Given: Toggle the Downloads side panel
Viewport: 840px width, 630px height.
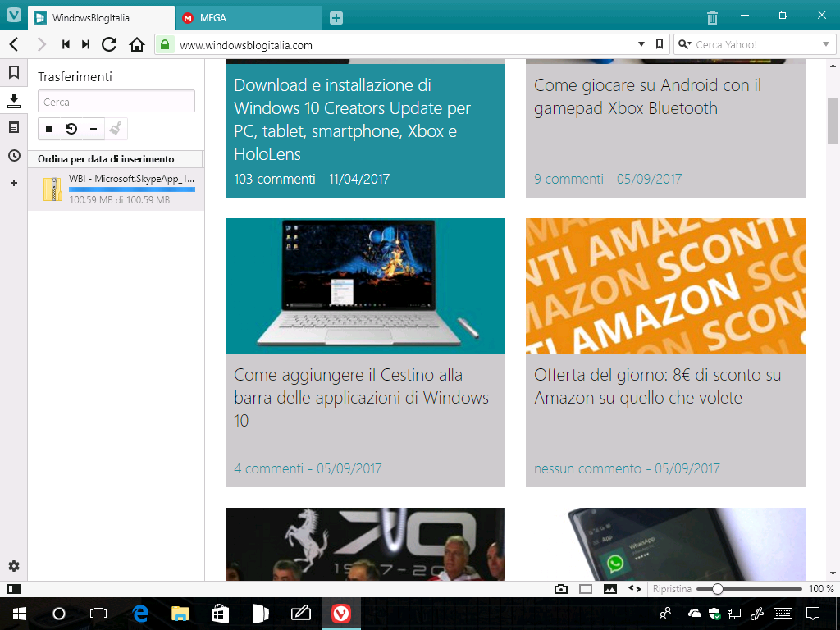Looking at the screenshot, I should click(x=14, y=100).
